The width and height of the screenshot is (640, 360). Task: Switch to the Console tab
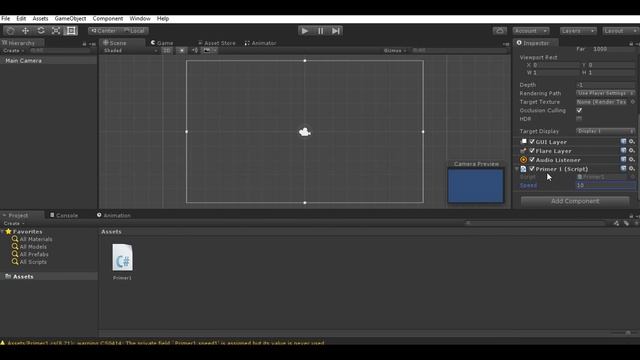coord(64,215)
